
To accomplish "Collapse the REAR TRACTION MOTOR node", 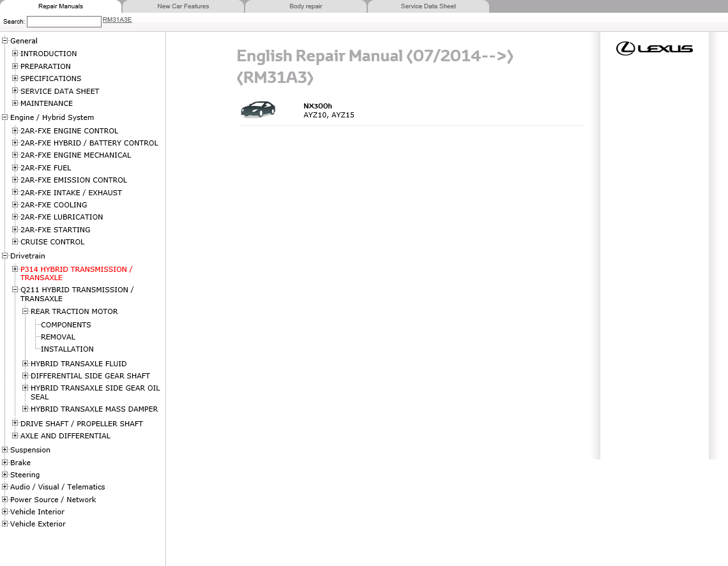I will [26, 311].
